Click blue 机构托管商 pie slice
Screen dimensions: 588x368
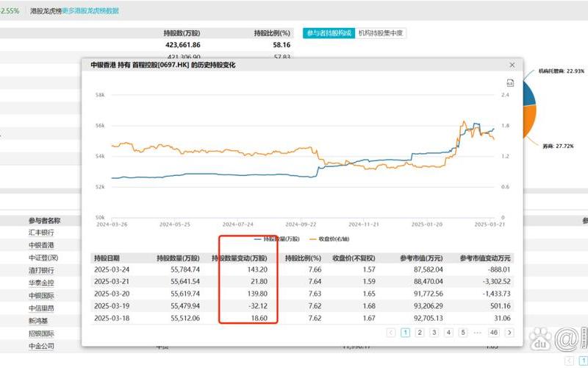click(529, 92)
